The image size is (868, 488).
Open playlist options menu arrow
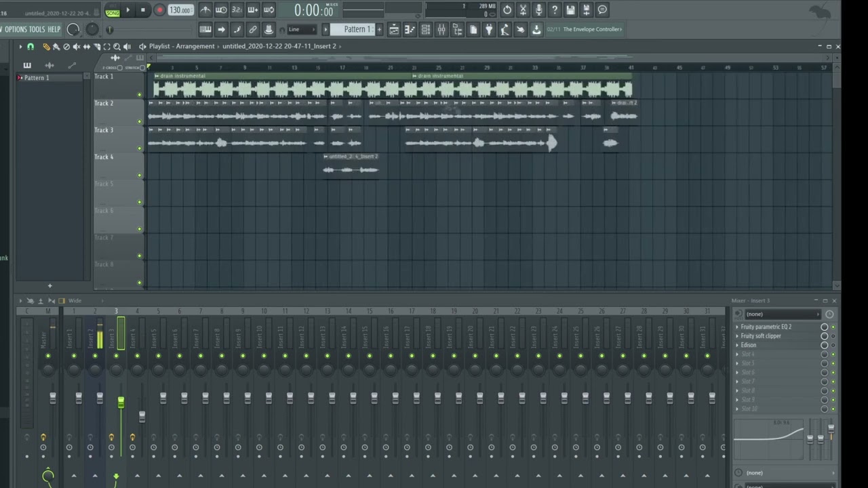[20, 47]
